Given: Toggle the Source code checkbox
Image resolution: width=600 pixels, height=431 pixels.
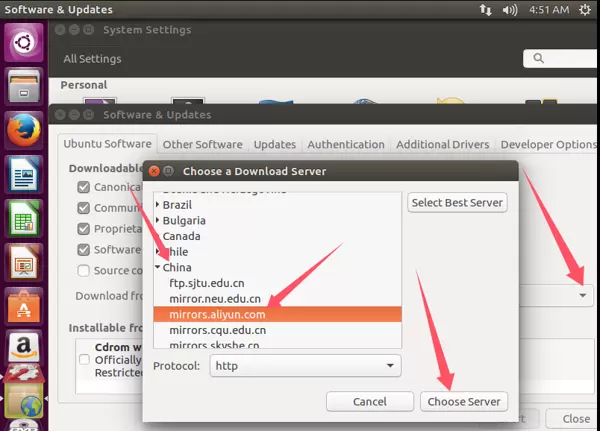Looking at the screenshot, I should click(84, 270).
